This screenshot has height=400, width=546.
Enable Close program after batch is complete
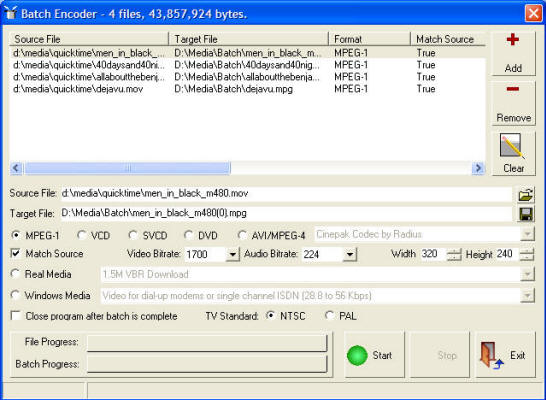[x=15, y=315]
